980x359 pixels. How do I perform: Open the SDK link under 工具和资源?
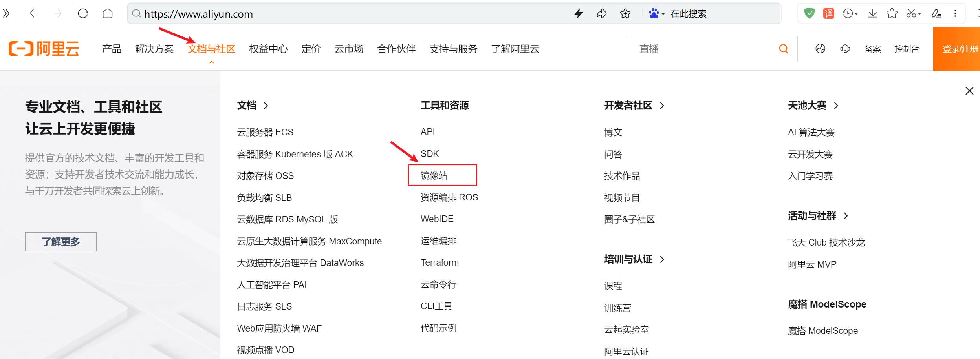click(x=430, y=154)
